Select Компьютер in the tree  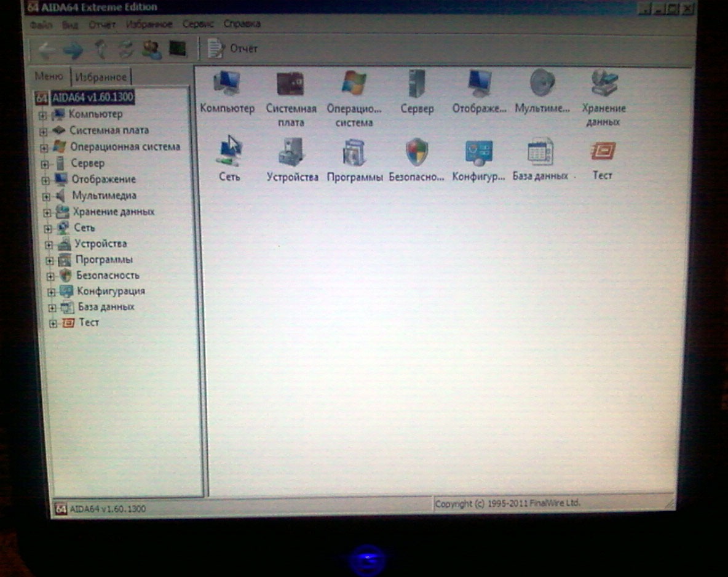coord(96,114)
